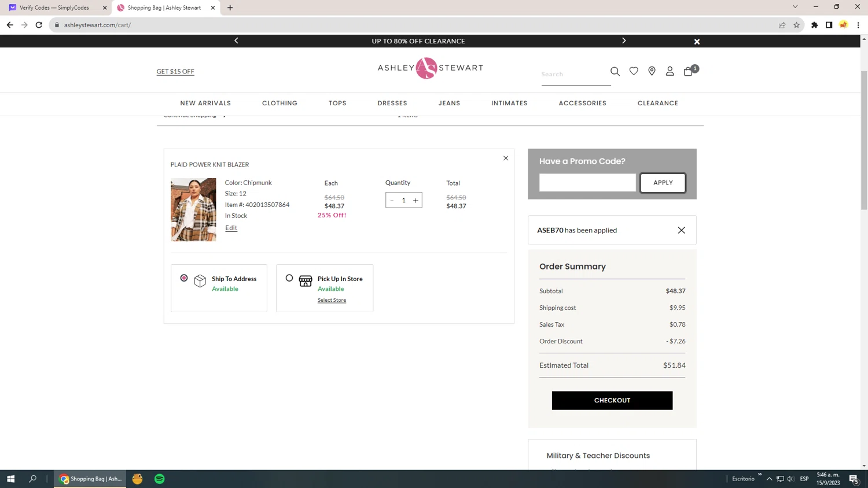Open the account profile icon
The image size is (868, 488).
pos(670,71)
